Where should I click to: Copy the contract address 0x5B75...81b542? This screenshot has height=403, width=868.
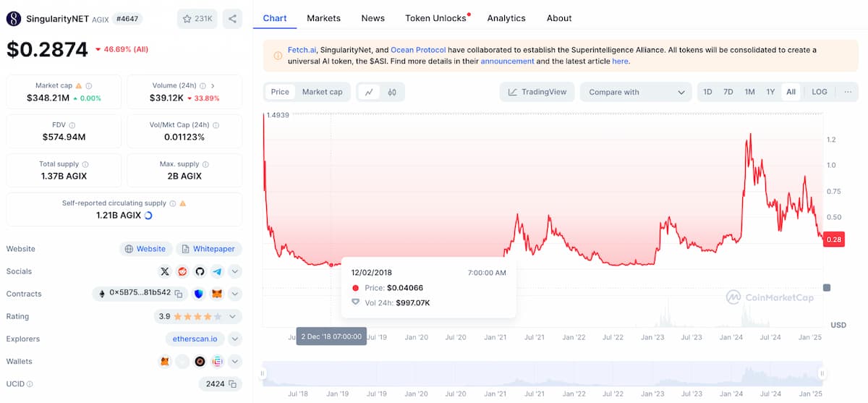click(178, 294)
